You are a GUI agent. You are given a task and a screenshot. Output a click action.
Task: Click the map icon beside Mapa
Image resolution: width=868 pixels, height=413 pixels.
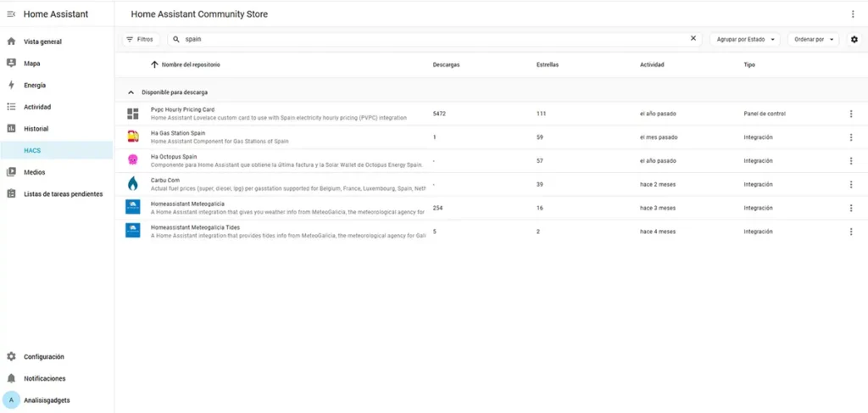11,63
